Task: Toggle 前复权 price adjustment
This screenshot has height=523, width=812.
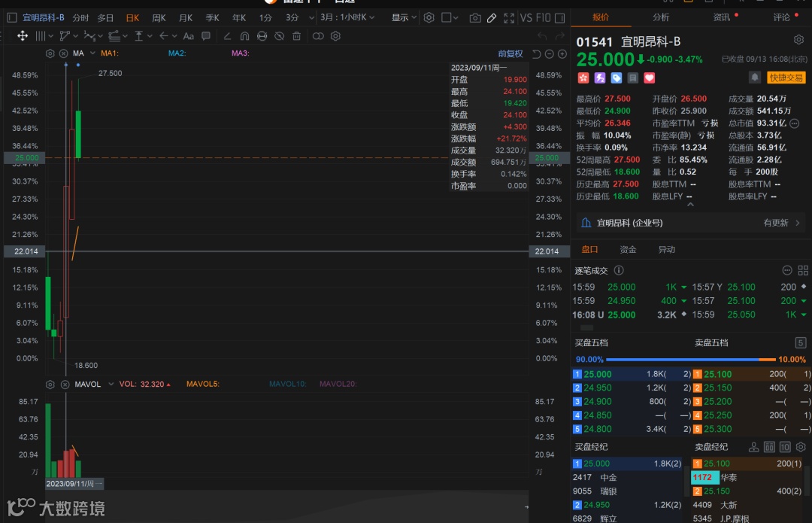Action: pos(510,54)
